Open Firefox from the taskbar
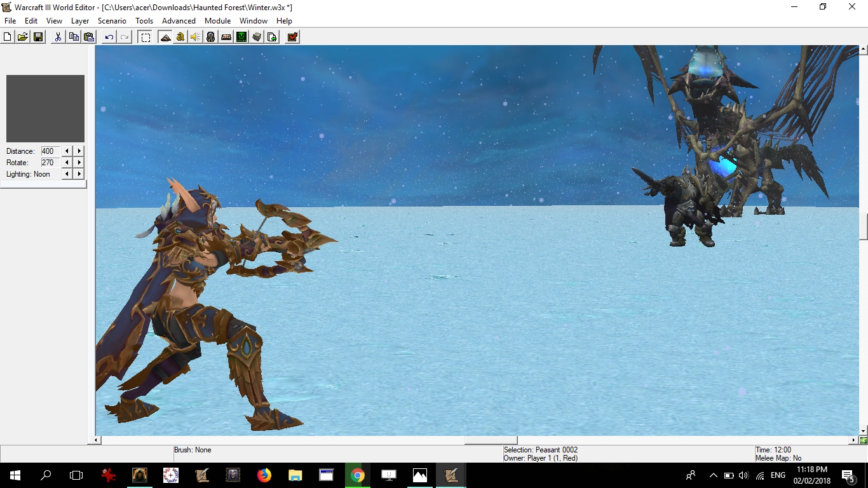 264,475
